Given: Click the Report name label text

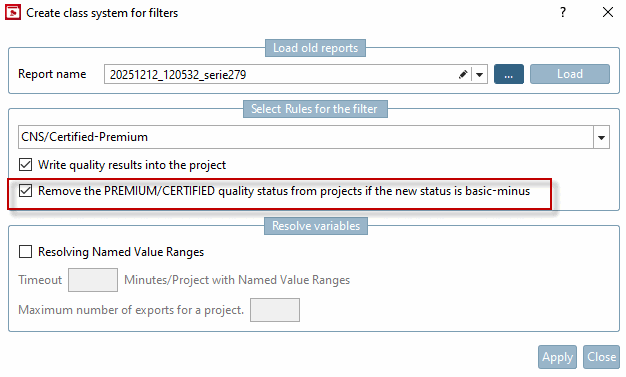Looking at the screenshot, I should 52,74.
